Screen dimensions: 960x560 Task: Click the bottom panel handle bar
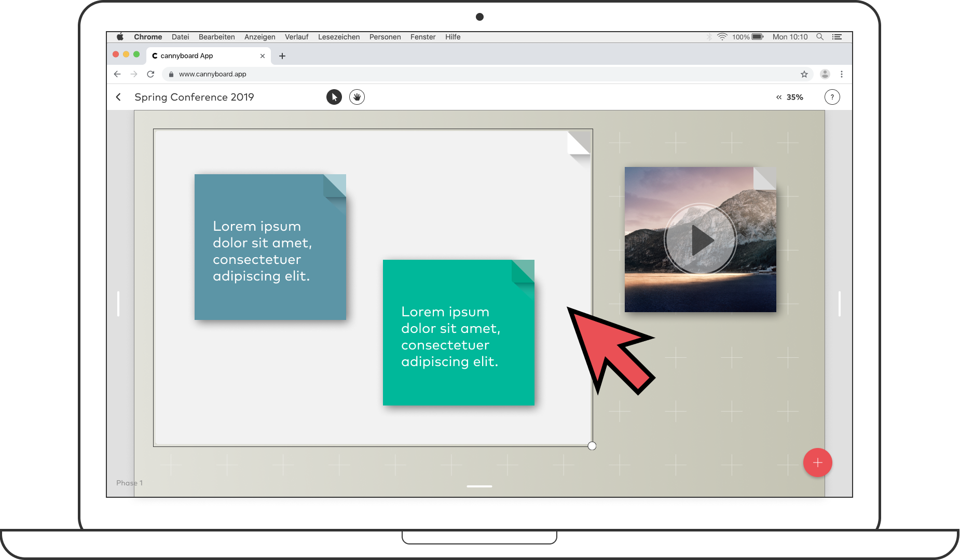click(479, 486)
